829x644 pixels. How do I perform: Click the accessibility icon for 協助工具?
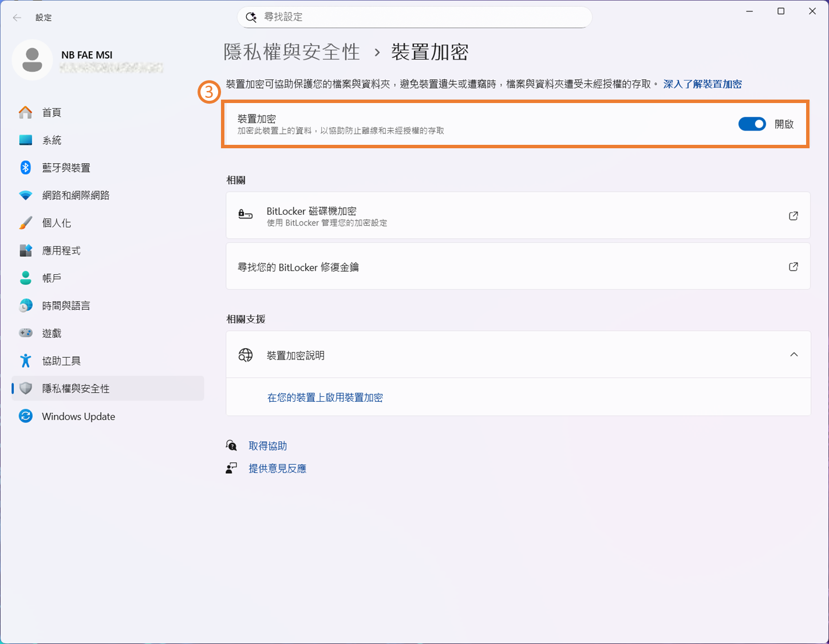26,361
